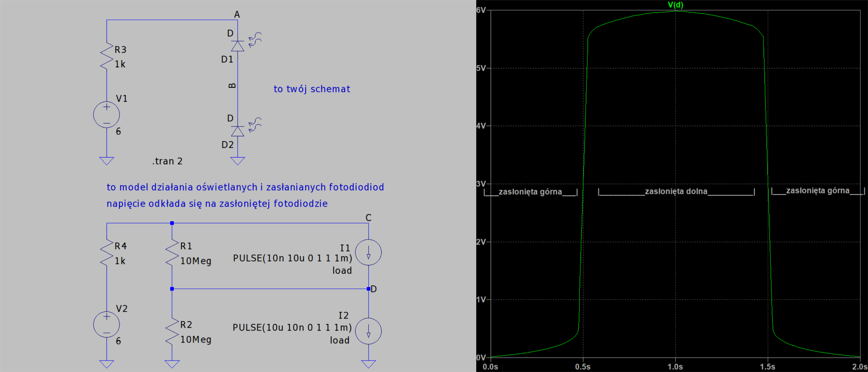The width and height of the screenshot is (868, 372).
Task: Click the V1 value 6
Action: (118, 132)
